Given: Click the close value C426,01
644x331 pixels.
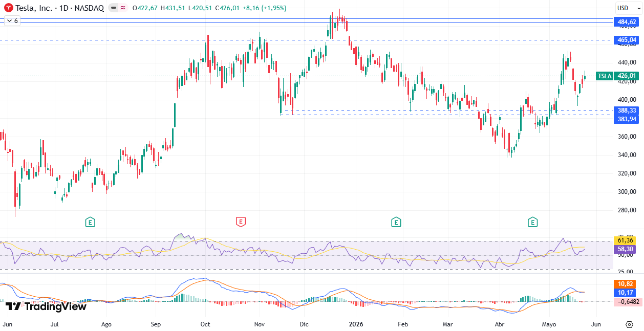Looking at the screenshot, I should coord(228,8).
